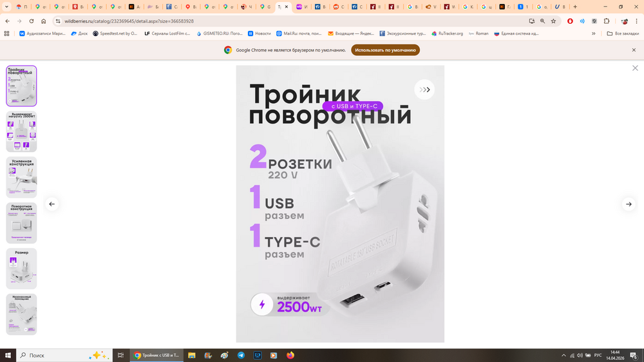Open Task View on taskbar
Screen dimensions: 644x362
tap(120, 356)
